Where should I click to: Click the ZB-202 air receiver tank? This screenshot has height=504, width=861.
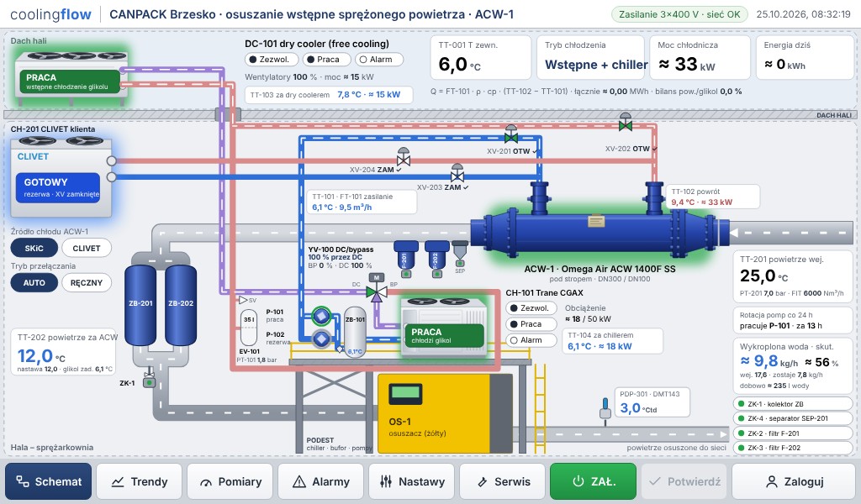pos(181,306)
